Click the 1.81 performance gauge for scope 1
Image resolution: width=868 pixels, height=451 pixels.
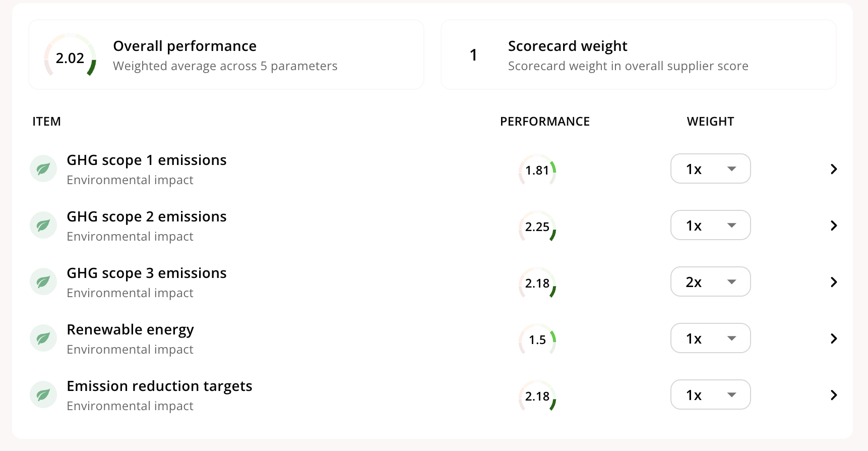point(537,170)
